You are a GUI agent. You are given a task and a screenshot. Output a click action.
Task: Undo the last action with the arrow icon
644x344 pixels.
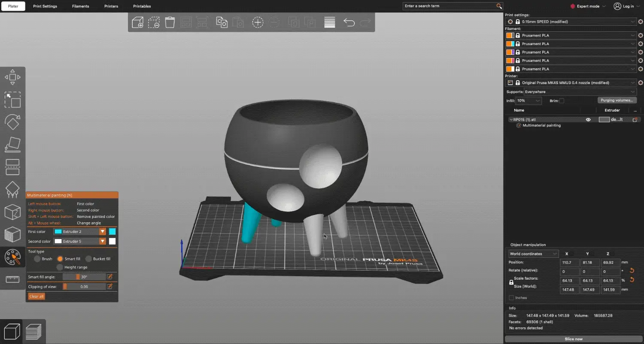[349, 22]
